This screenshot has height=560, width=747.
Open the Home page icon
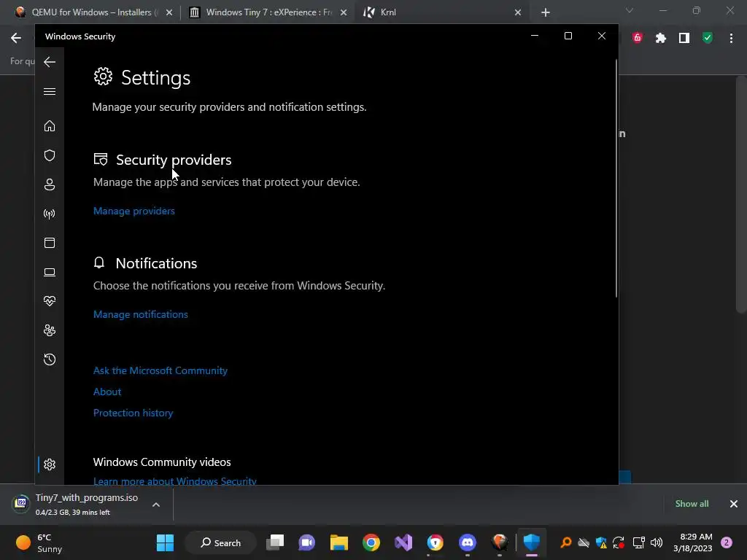[x=50, y=126]
